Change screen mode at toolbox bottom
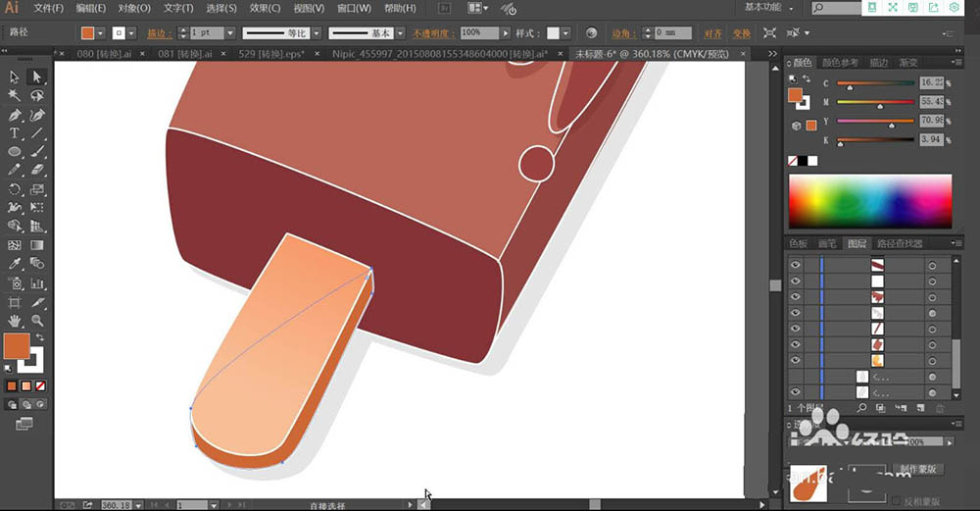 click(x=24, y=425)
